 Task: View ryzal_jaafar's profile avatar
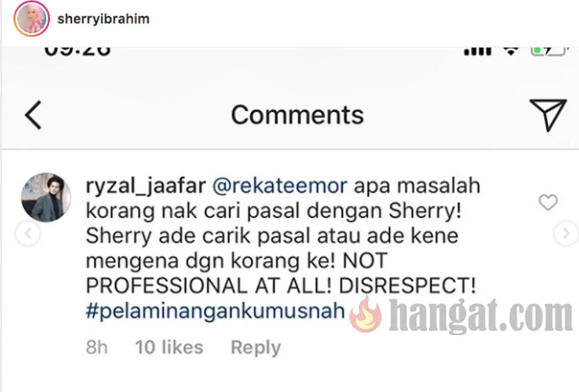pos(46,197)
